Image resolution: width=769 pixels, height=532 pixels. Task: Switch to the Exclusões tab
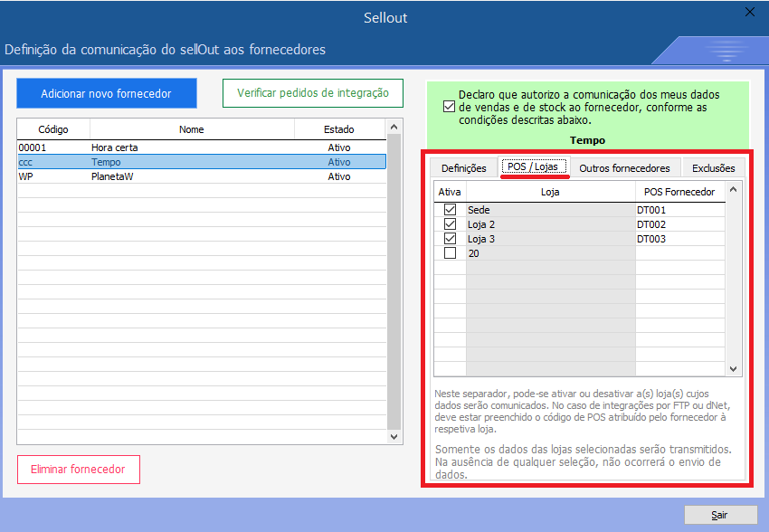click(x=713, y=168)
